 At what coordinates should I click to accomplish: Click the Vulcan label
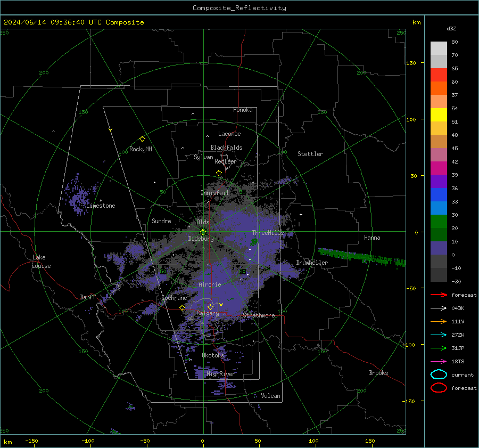[x=270, y=396]
